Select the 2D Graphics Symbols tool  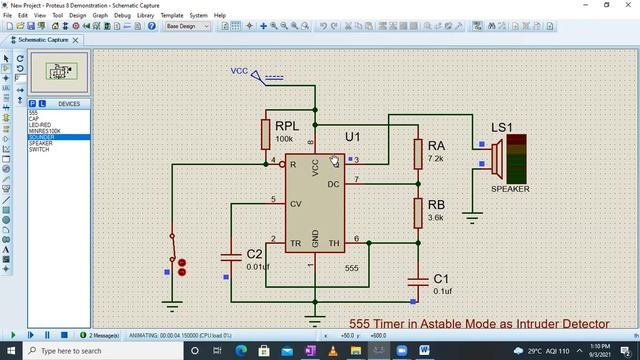point(6,259)
